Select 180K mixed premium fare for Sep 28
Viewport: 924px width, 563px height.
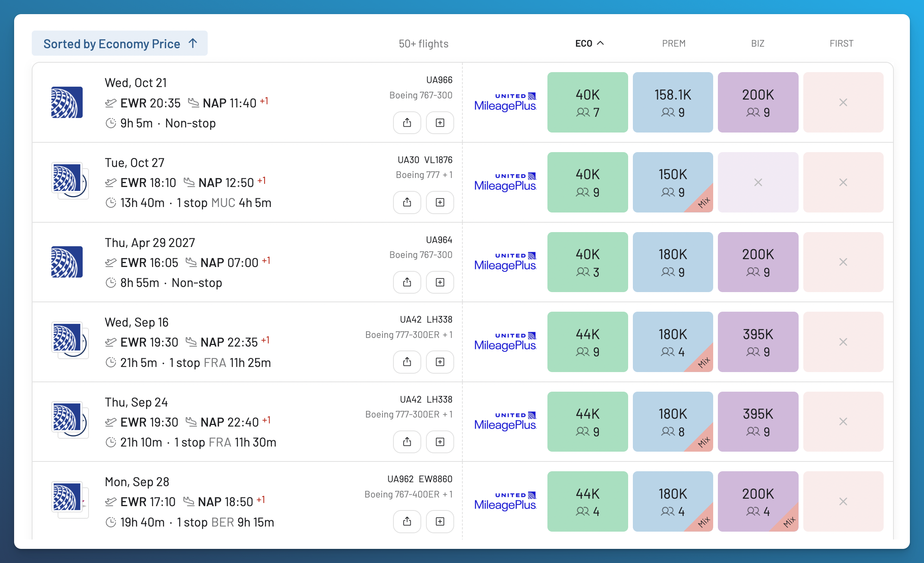coord(673,501)
